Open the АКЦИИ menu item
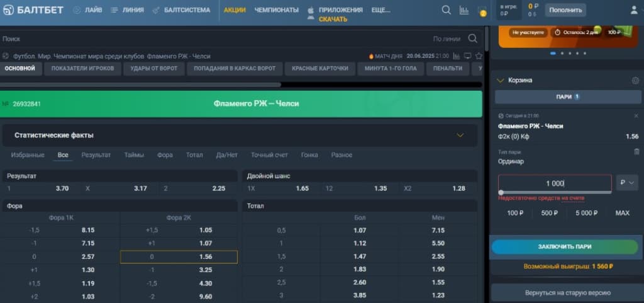 [235, 10]
